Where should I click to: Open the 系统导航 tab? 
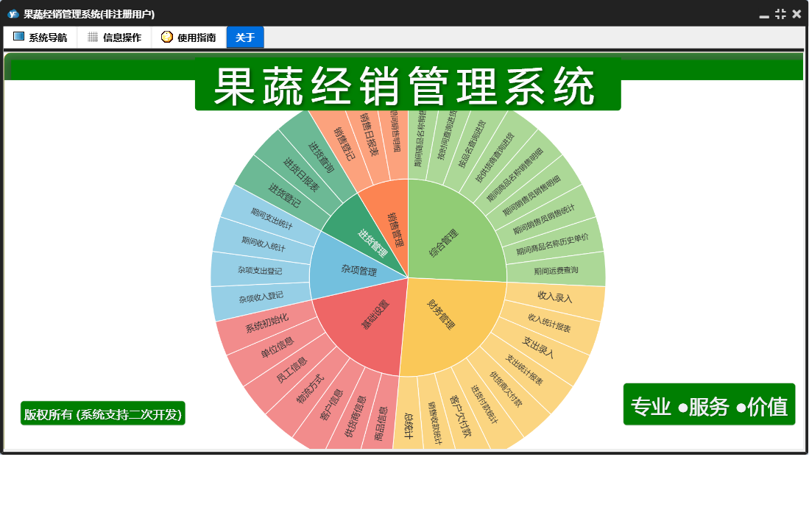[40, 38]
